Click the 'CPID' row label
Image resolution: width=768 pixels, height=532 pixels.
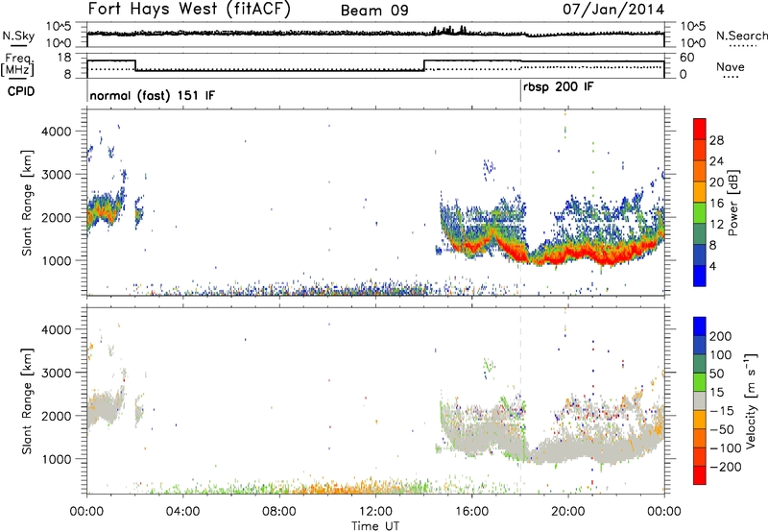(x=21, y=91)
